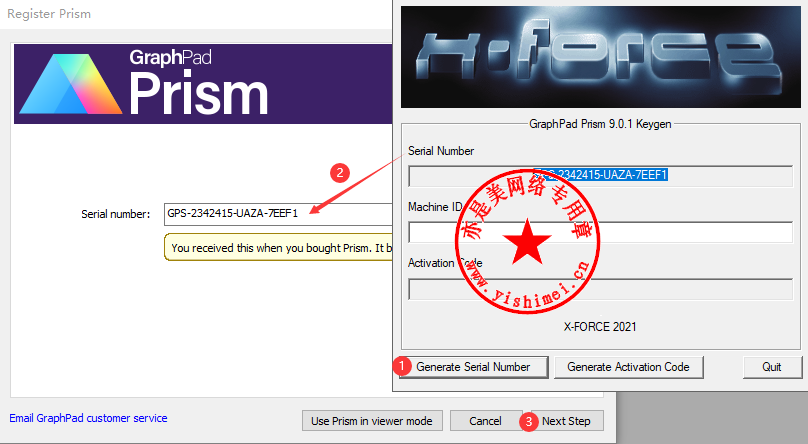
Task: Click Next Step in Register Prism
Action: 567,421
